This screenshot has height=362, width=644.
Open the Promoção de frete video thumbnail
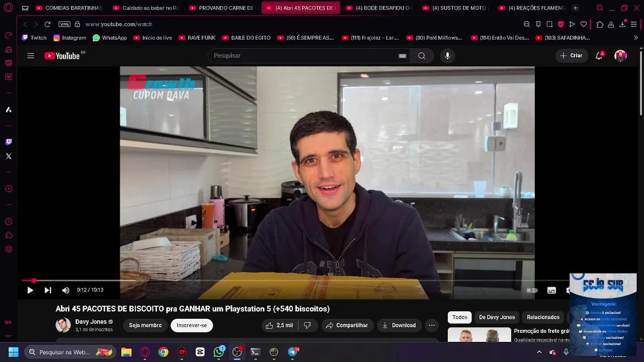click(479, 335)
